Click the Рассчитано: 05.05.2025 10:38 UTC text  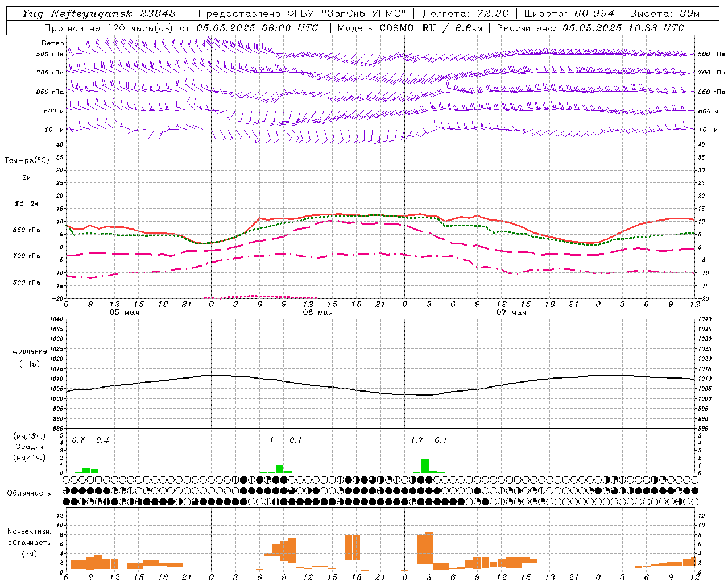point(590,28)
